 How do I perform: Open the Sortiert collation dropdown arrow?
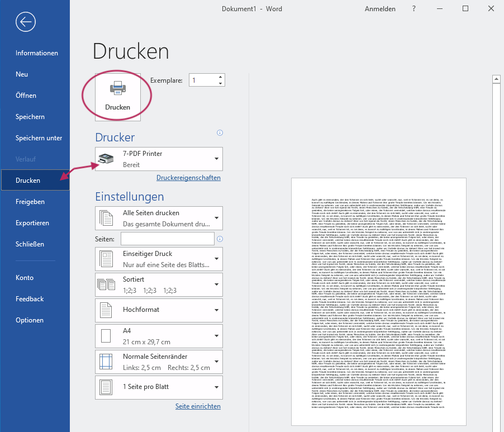tap(216, 284)
